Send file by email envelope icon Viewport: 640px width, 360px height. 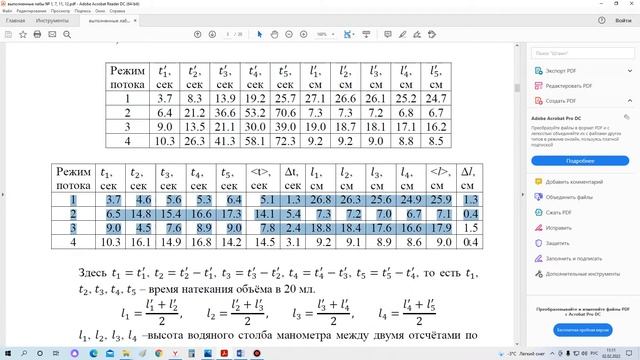coord(52,35)
